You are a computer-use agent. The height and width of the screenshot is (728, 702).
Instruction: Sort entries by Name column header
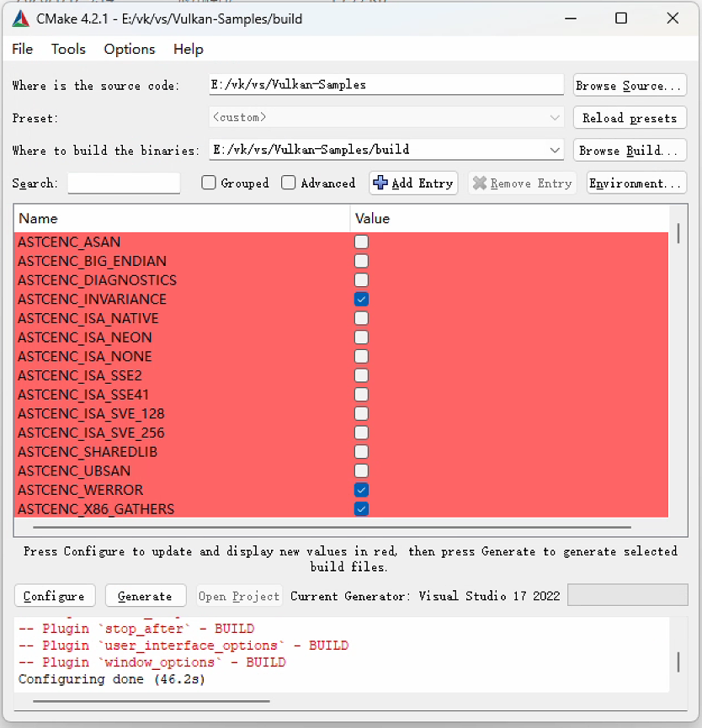182,218
